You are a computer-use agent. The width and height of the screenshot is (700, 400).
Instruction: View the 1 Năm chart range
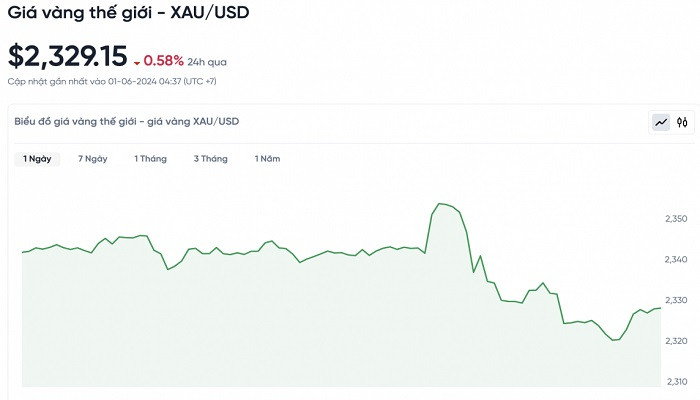click(x=267, y=159)
